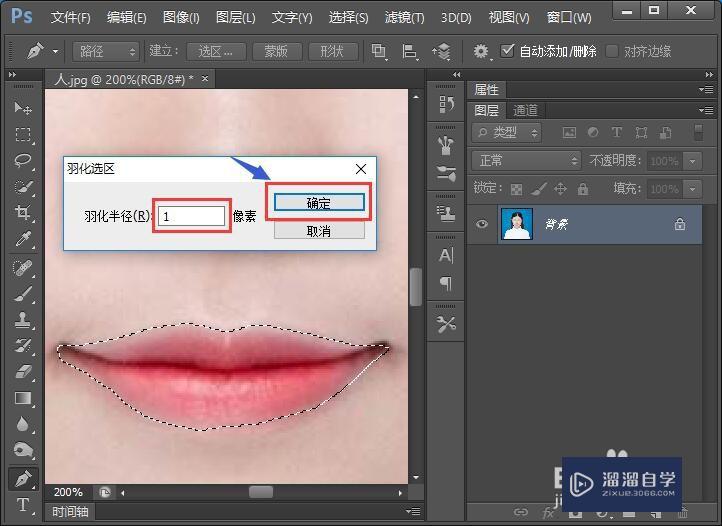Toggle lock all

(x=583, y=188)
